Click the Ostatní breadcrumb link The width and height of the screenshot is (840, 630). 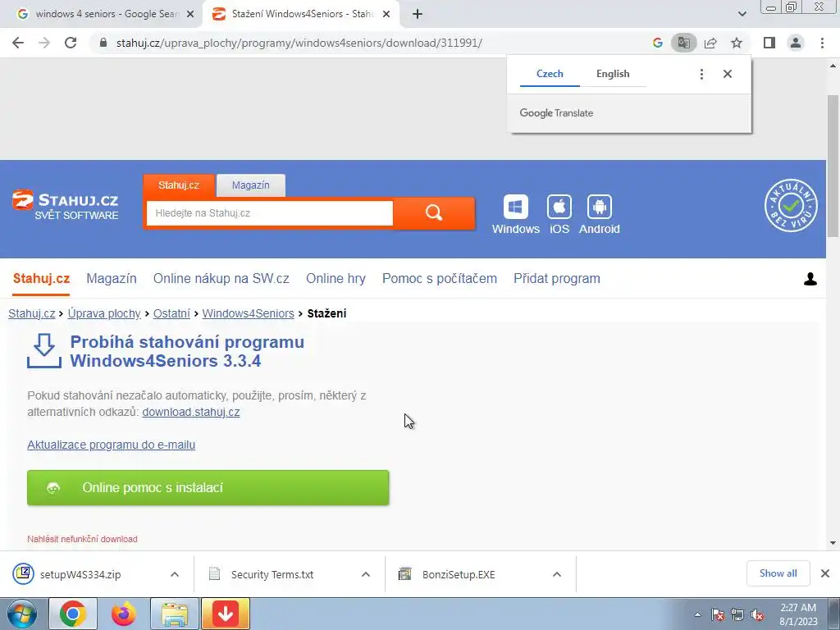[171, 313]
